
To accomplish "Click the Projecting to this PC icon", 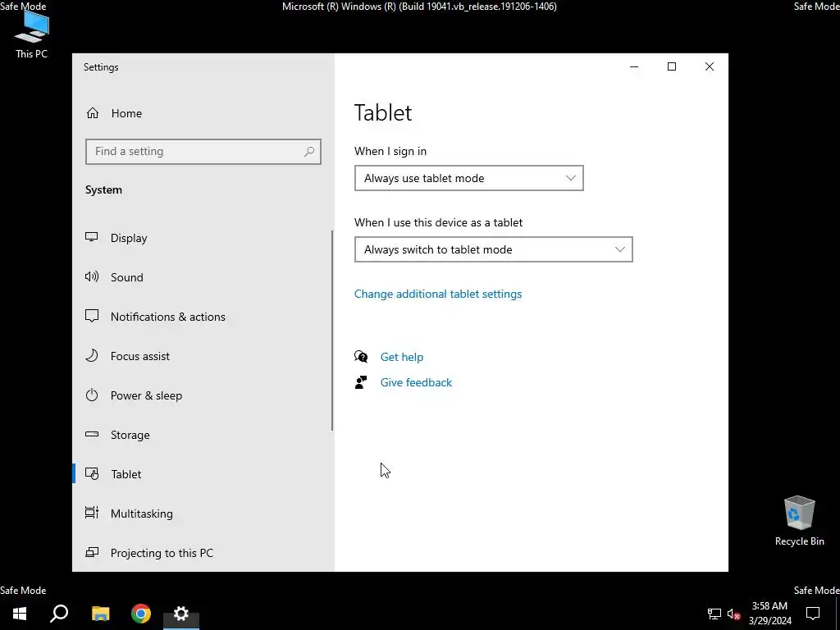I will pos(92,552).
